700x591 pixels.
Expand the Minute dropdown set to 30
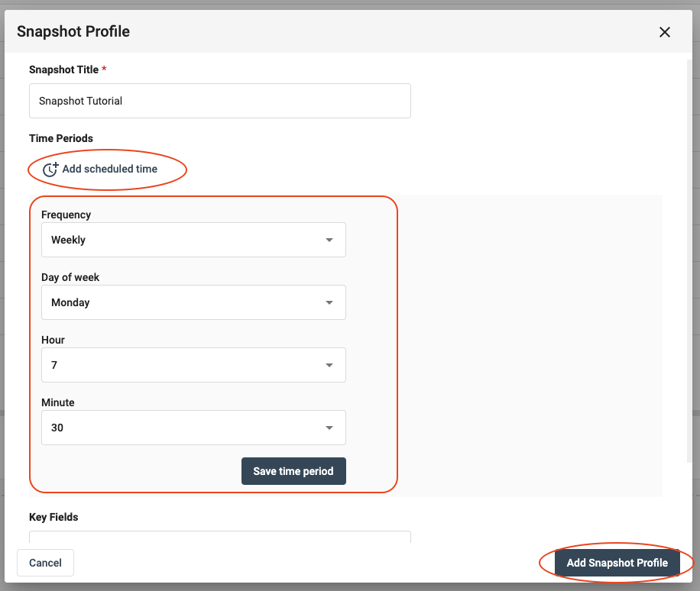tap(193, 428)
